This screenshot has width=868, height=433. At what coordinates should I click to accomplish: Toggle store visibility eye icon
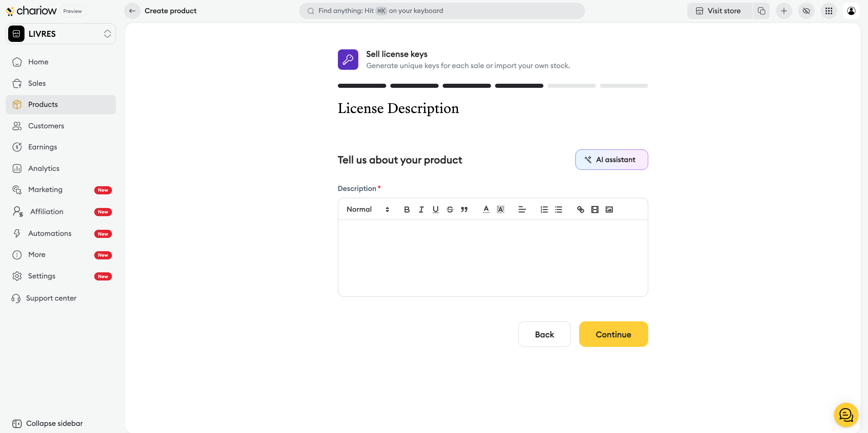click(x=806, y=11)
